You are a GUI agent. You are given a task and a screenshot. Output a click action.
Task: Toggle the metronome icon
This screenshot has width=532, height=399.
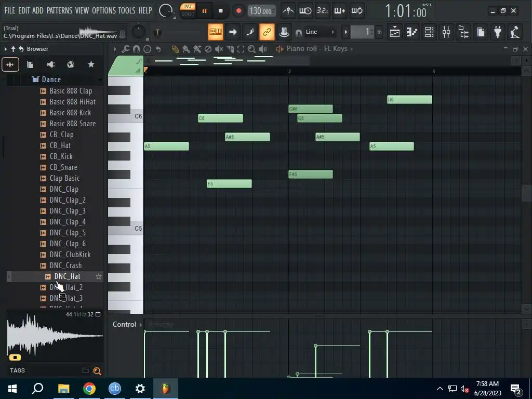point(288,11)
